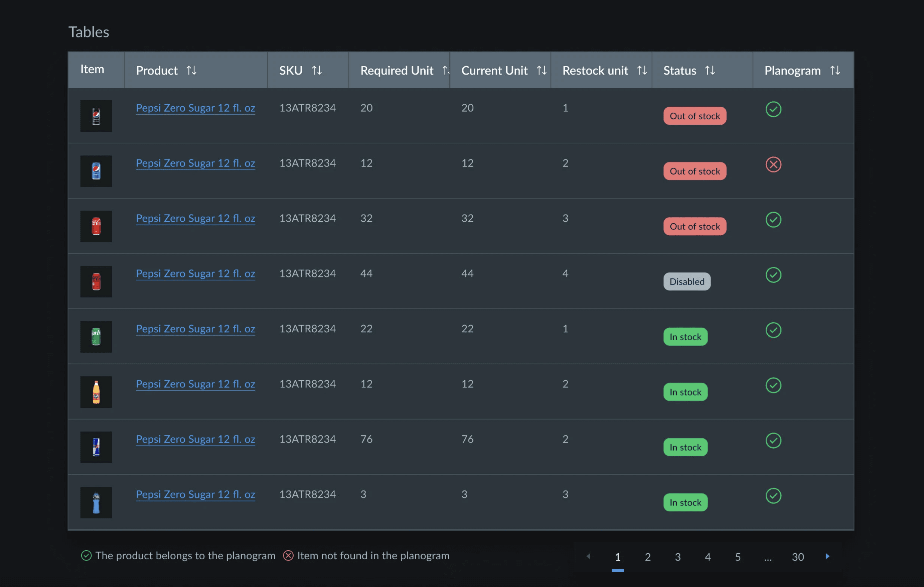
Task: Sort by Status column arrows
Action: click(x=710, y=71)
